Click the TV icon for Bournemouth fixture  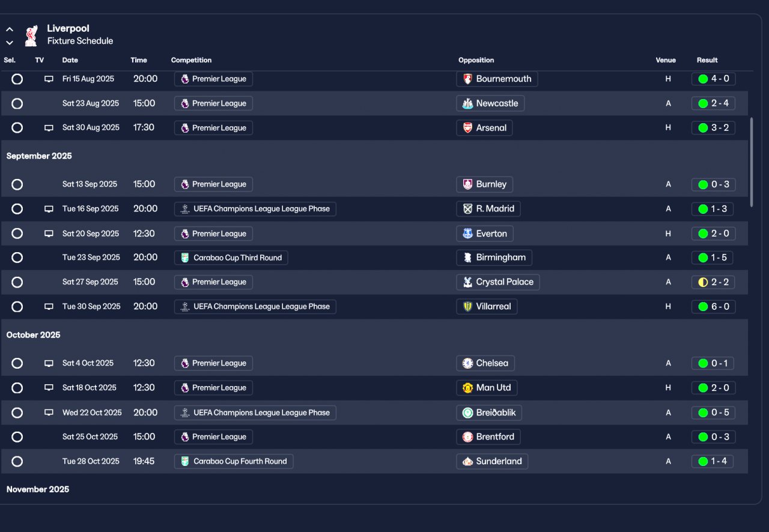[49, 79]
